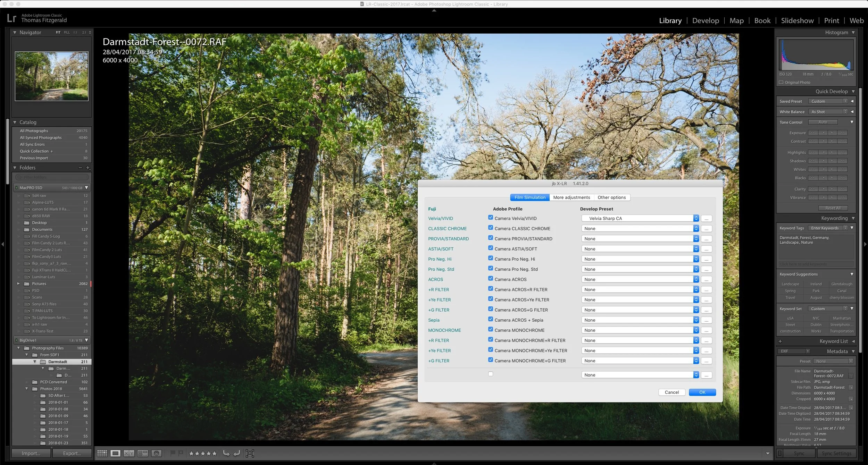Viewport: 868px width, 465px height.
Task: Open the Develop module
Action: pos(706,20)
